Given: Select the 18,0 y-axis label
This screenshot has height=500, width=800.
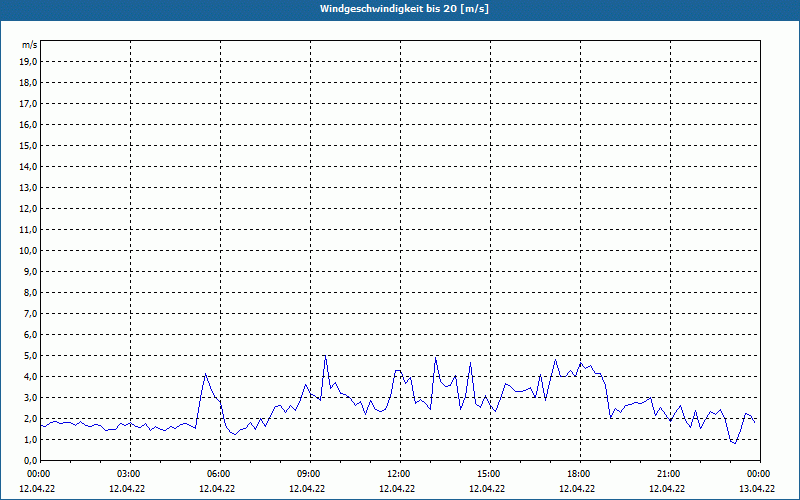Looking at the screenshot, I should (x=28, y=83).
